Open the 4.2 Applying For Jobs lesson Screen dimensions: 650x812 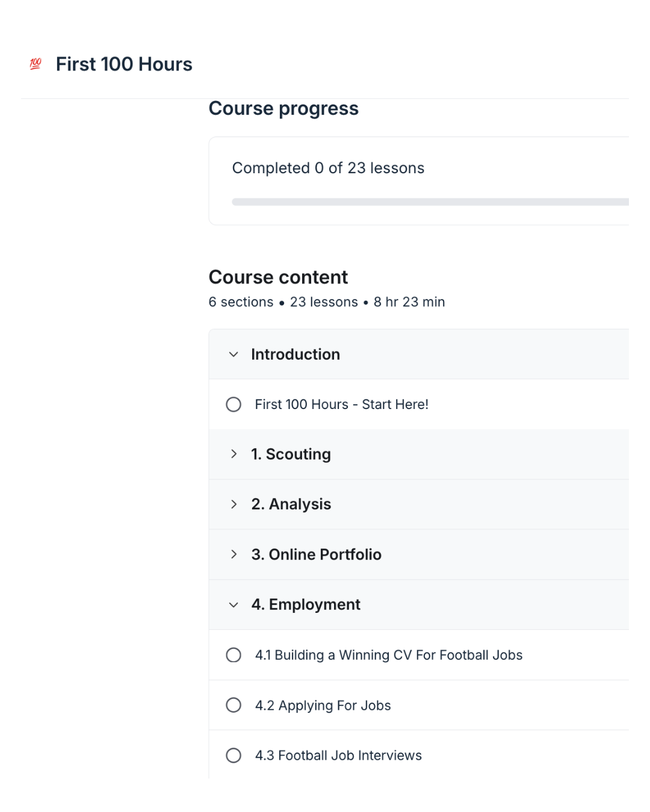tap(323, 706)
